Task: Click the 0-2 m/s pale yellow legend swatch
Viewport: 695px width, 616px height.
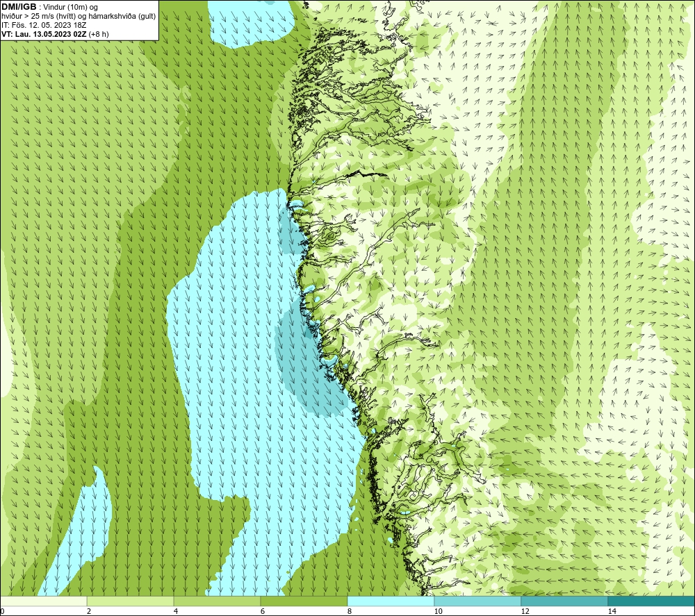Action: tap(43, 601)
